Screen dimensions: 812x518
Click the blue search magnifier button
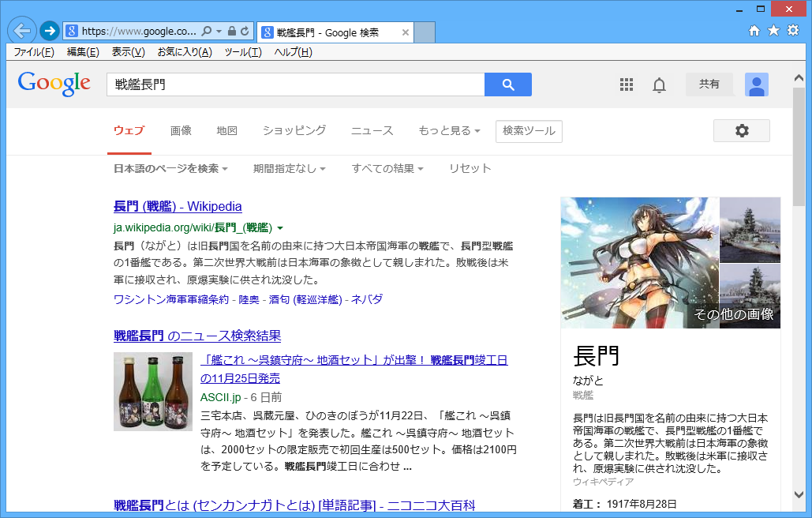click(508, 84)
